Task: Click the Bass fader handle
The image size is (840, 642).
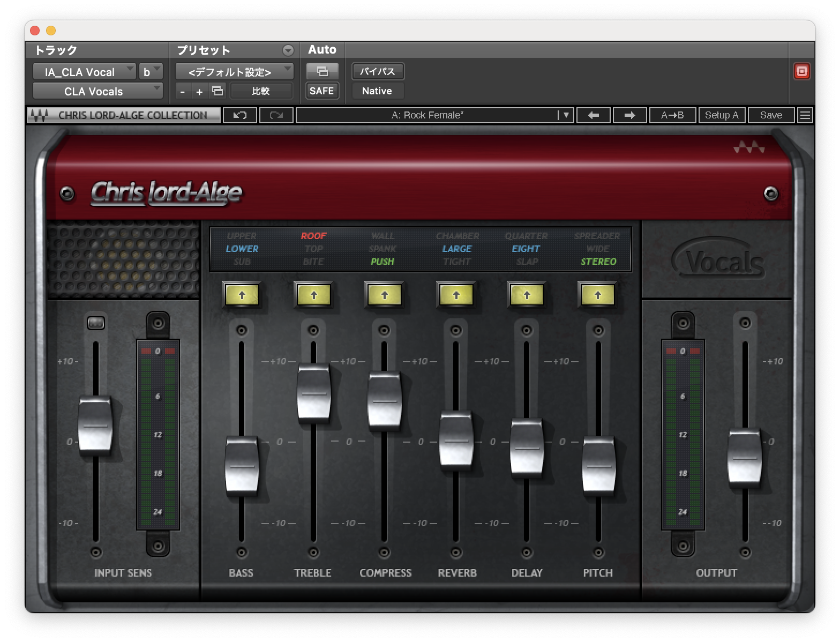Action: [x=242, y=466]
